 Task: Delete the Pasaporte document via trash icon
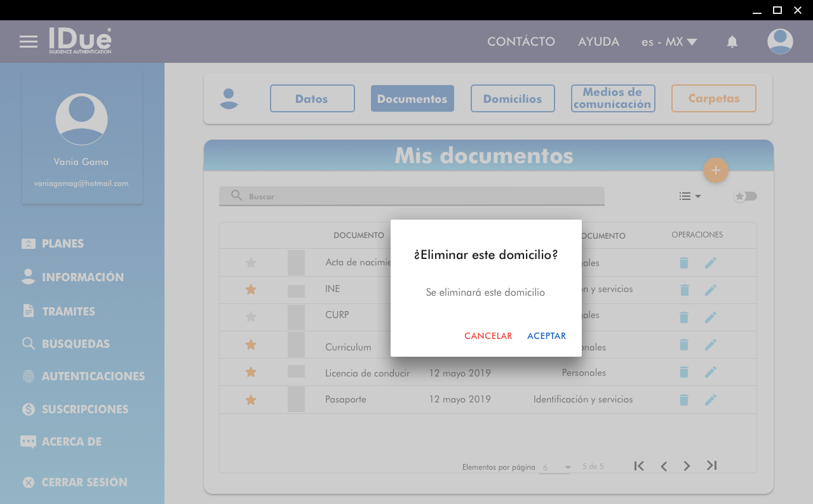tap(683, 400)
